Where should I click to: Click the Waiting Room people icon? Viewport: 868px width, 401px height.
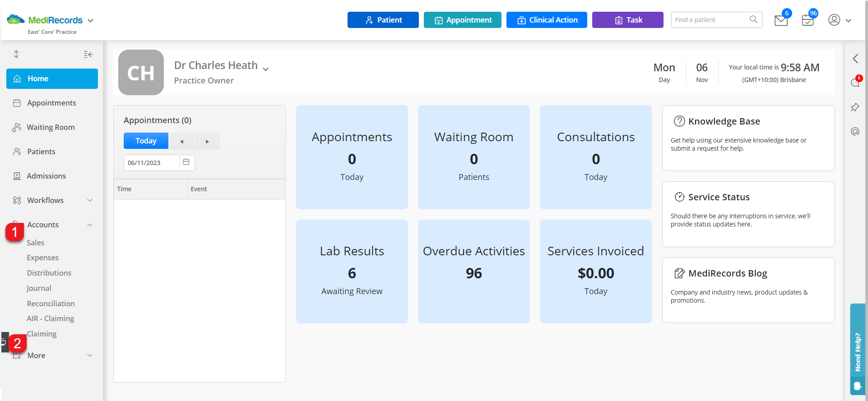17,127
